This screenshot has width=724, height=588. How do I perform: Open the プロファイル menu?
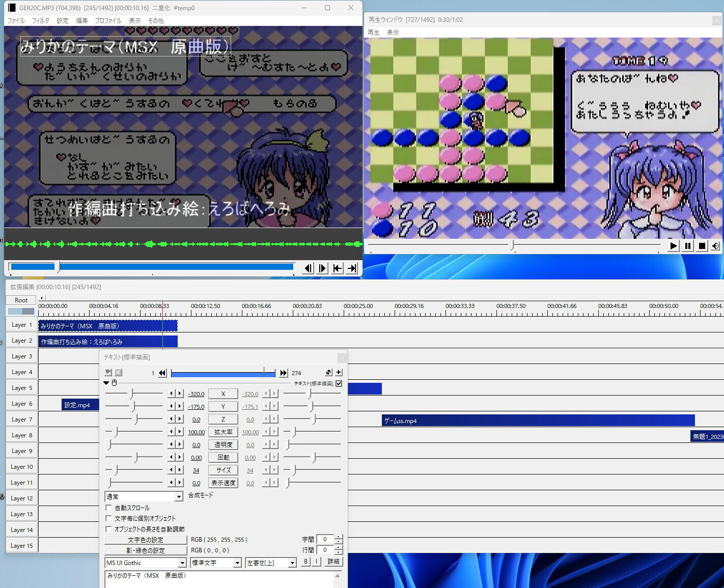point(108,21)
